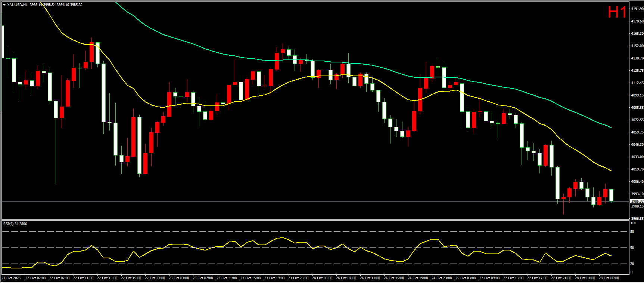Select the 21 Oct 2025 date label

(11, 278)
